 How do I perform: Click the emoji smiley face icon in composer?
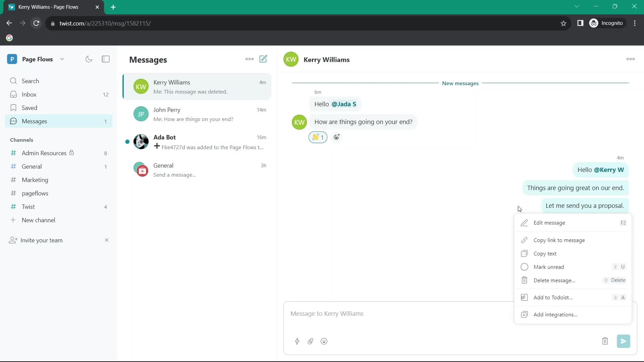click(x=324, y=341)
